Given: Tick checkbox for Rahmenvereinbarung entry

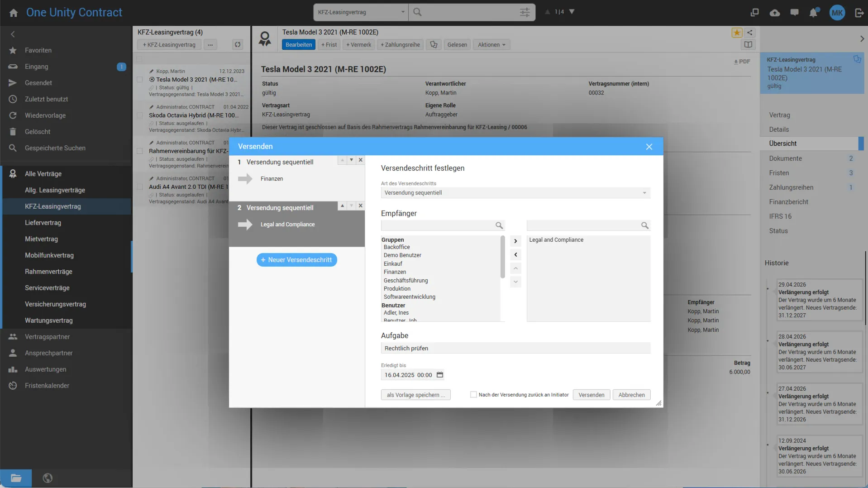Looking at the screenshot, I should [140, 151].
